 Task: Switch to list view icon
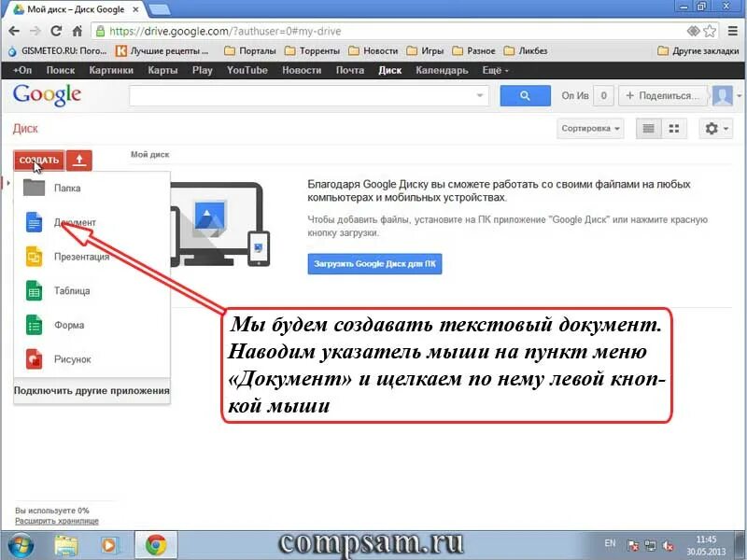(x=648, y=129)
